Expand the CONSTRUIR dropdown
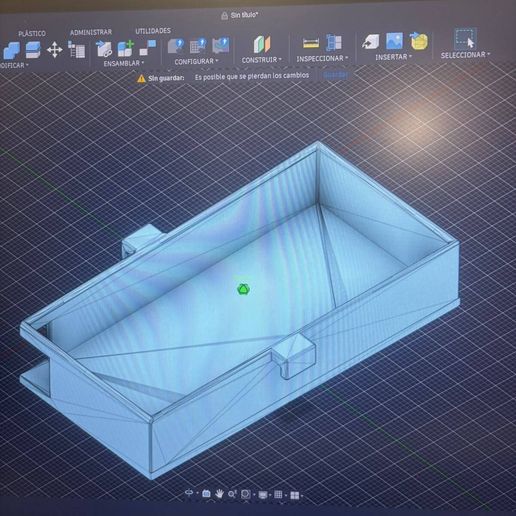This screenshot has height=516, width=516. pyautogui.click(x=262, y=60)
